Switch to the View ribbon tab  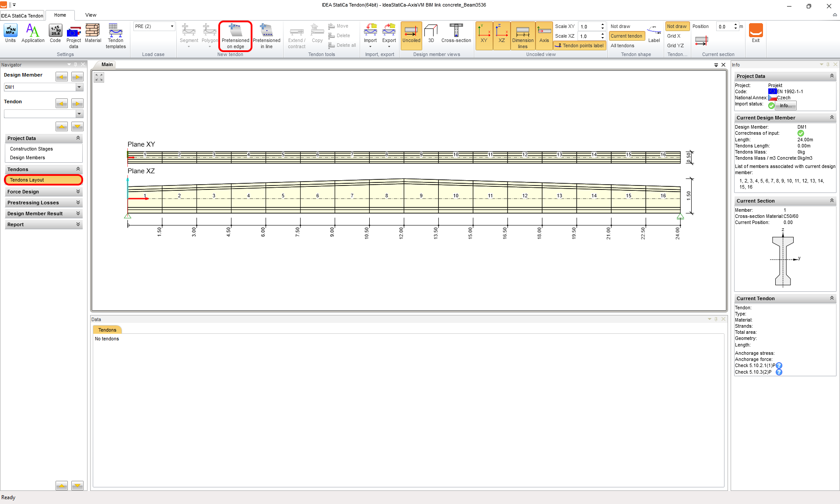click(x=91, y=15)
